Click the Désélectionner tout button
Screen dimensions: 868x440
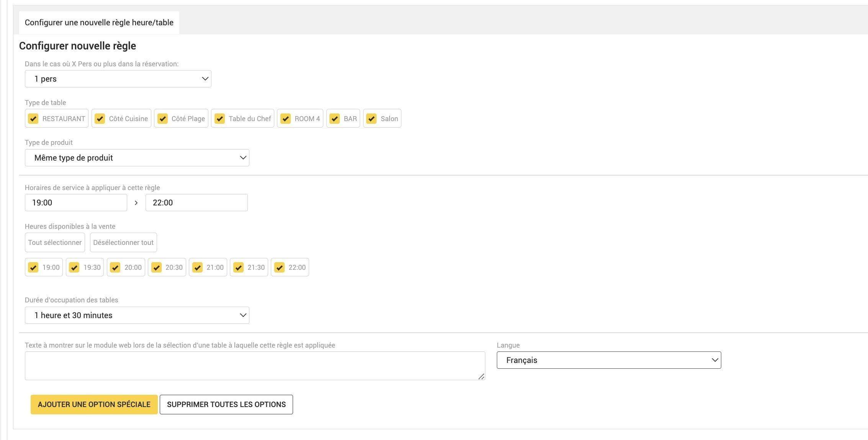[123, 243]
